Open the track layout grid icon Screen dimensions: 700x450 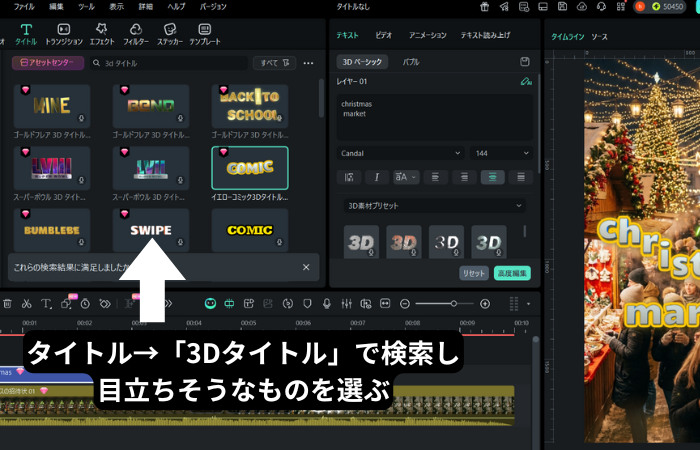point(514,304)
